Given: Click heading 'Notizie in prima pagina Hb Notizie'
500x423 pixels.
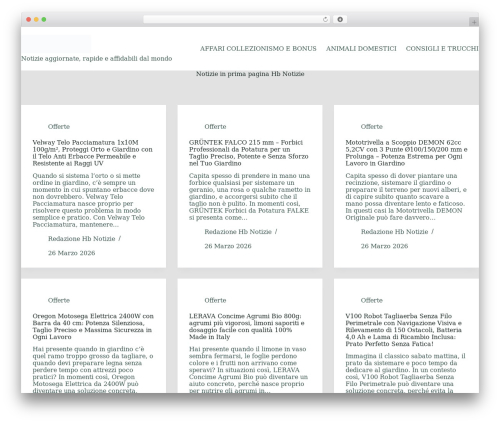Looking at the screenshot, I should (250, 74).
